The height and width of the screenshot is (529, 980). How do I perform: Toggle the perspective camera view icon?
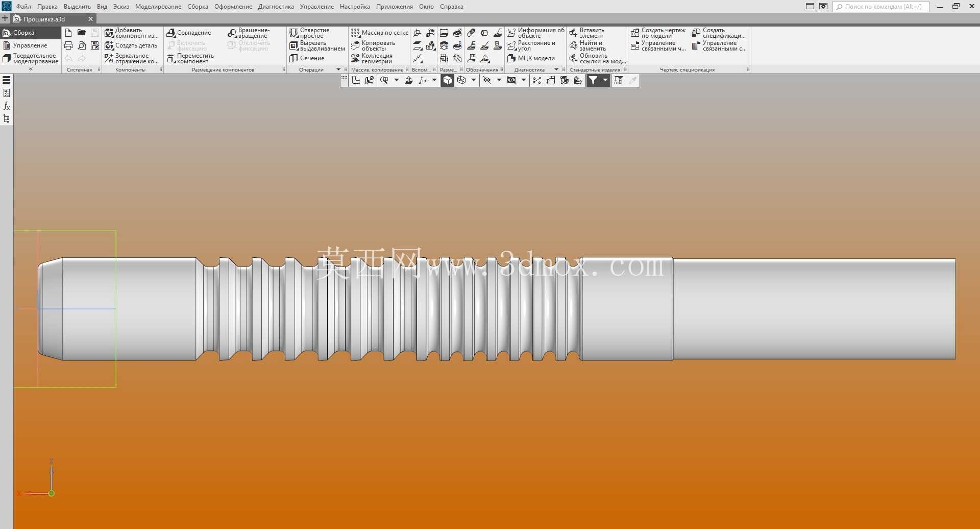pos(511,80)
